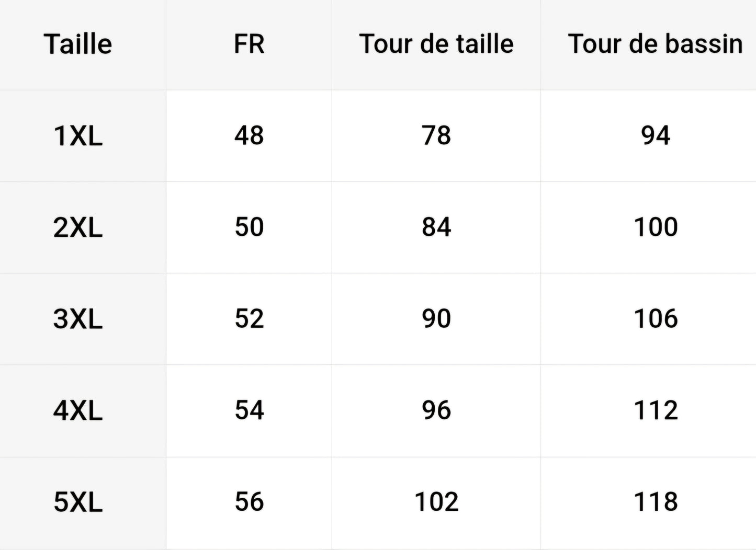Click hip measurement 94 cell
This screenshot has height=550, width=756.
pos(656,135)
